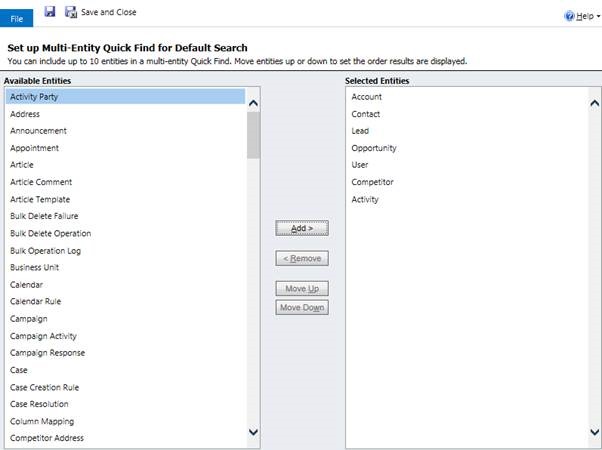
Task: Click the Save and Close icon
Action: [x=71, y=12]
